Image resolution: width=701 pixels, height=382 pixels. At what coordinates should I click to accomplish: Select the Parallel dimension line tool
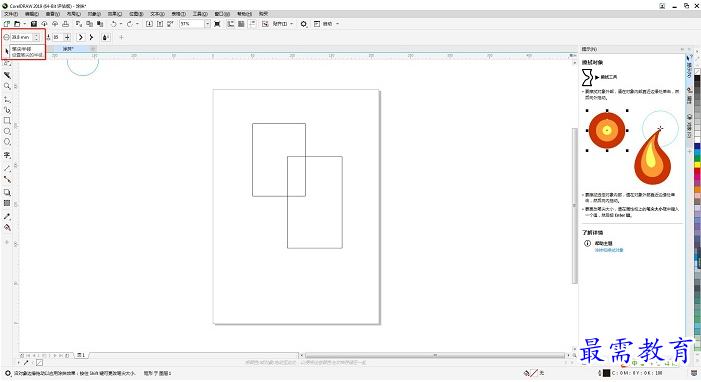pos(7,169)
